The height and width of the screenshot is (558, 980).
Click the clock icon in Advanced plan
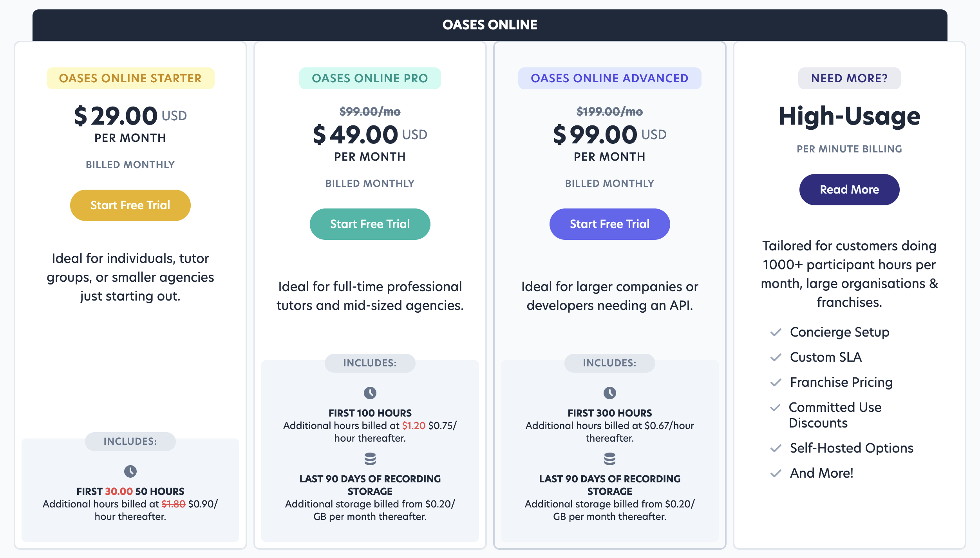(x=610, y=393)
